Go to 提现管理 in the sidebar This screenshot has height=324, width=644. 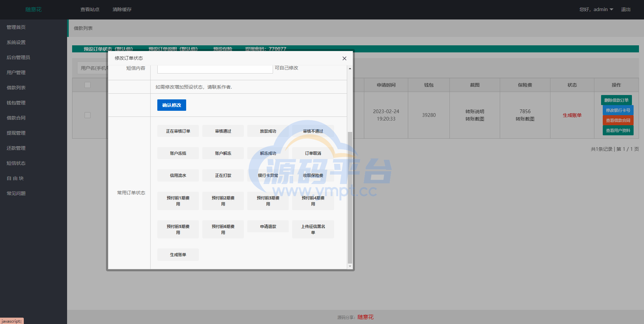coord(16,133)
